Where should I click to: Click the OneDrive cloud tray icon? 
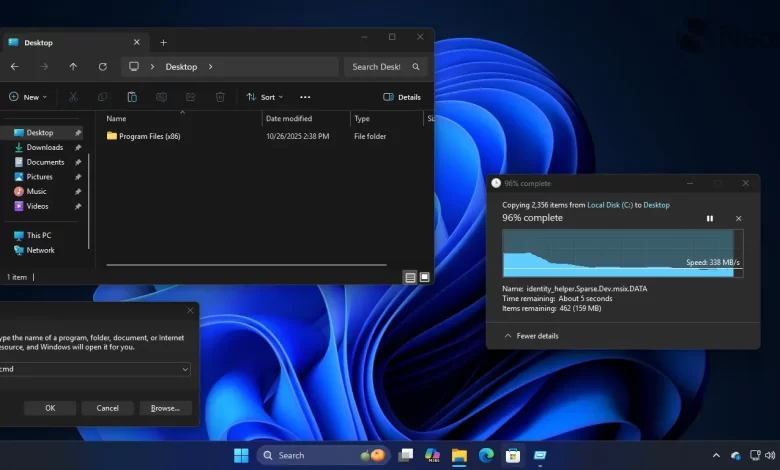[736, 455]
